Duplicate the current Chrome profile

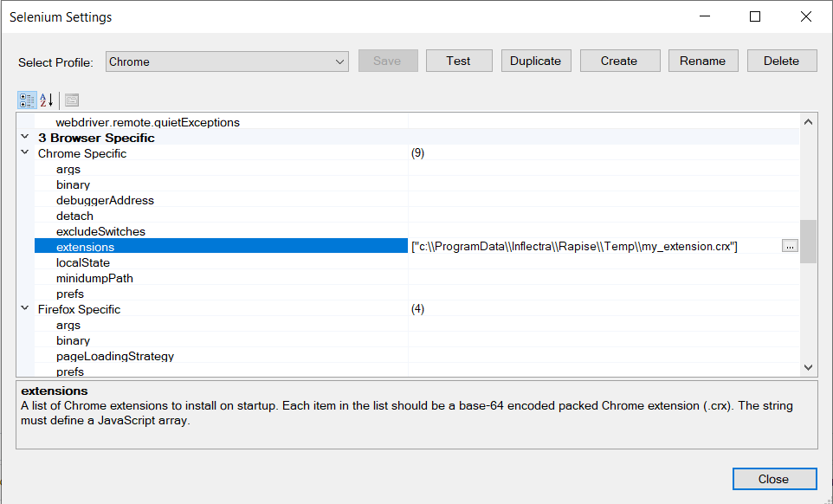[x=535, y=61]
